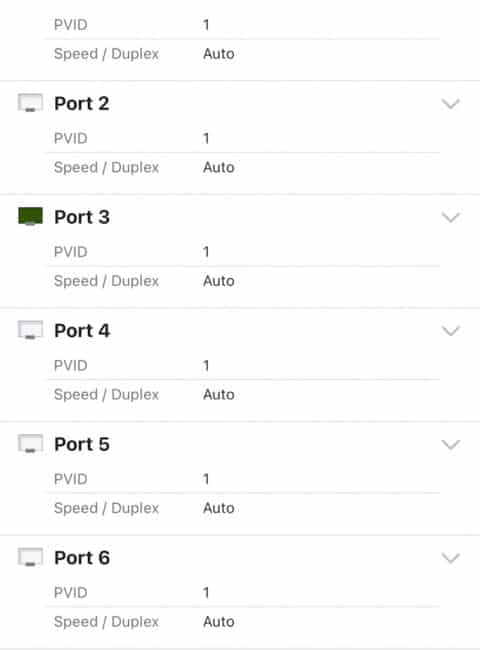Open Port 5 Speed / Duplex Auto row
Image resolution: width=480 pixels, height=650 pixels.
pos(242,508)
